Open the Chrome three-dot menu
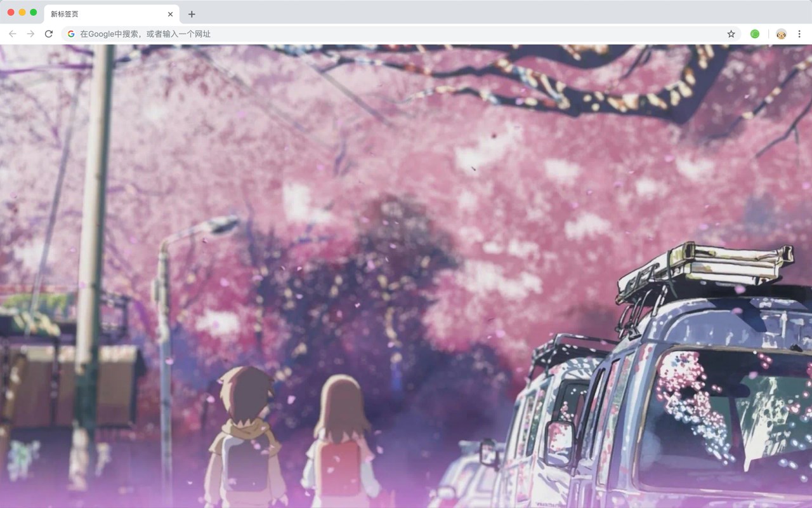The width and height of the screenshot is (812, 508). pyautogui.click(x=799, y=34)
